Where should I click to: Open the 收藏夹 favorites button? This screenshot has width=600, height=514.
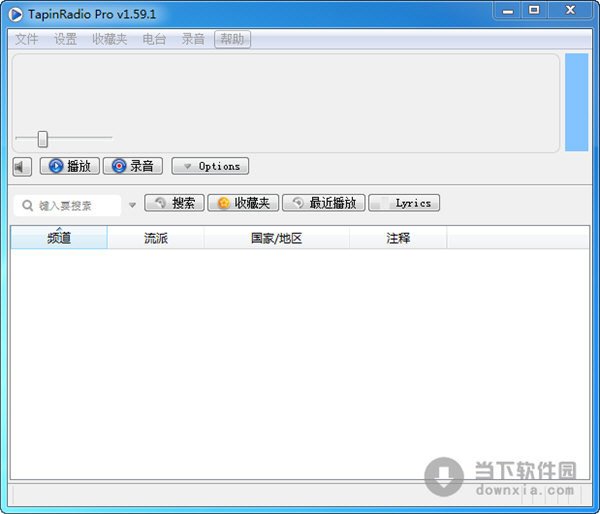(x=243, y=203)
